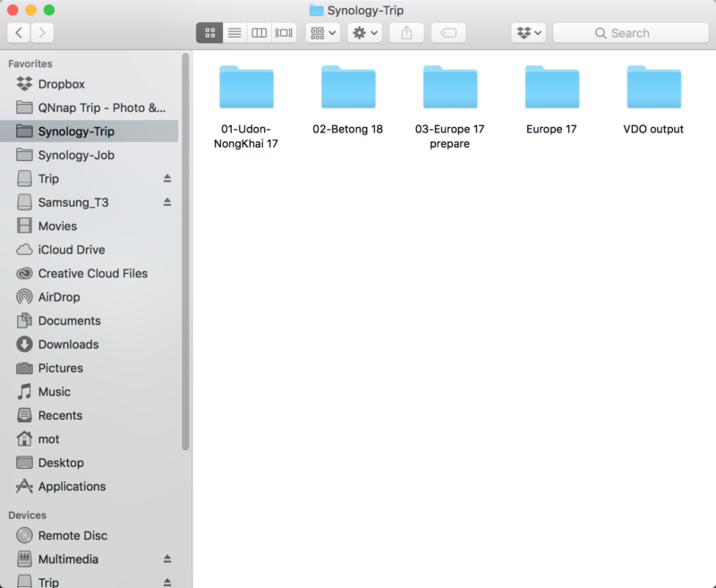This screenshot has width=716, height=588.
Task: Zoom the window with the green button
Action: click(x=49, y=10)
